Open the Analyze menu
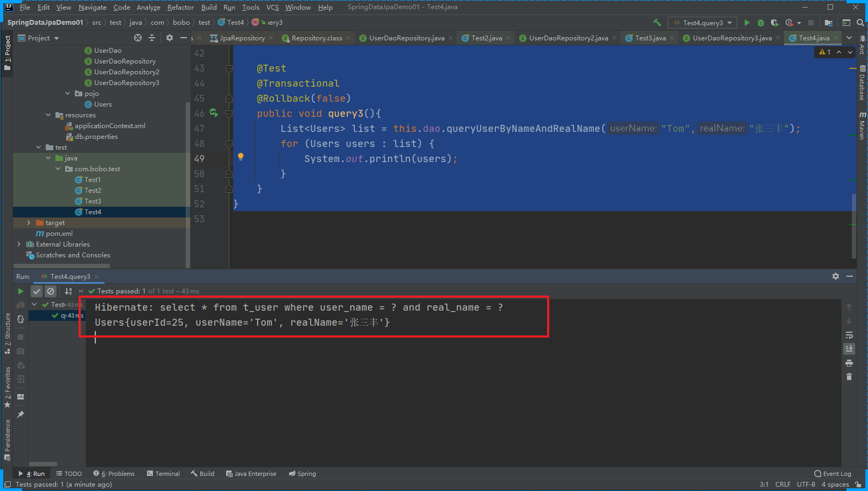Screen dimensions: 868x491 click(148, 7)
